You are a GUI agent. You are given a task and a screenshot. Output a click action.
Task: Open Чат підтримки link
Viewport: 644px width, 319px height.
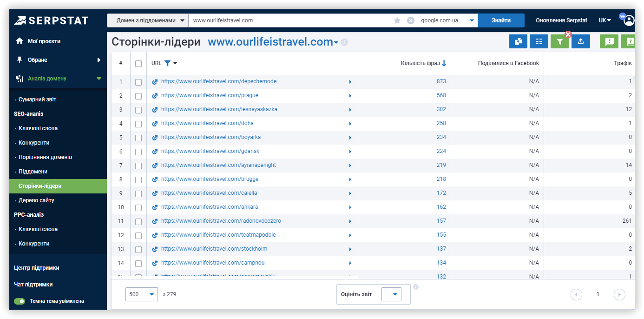pos(33,285)
